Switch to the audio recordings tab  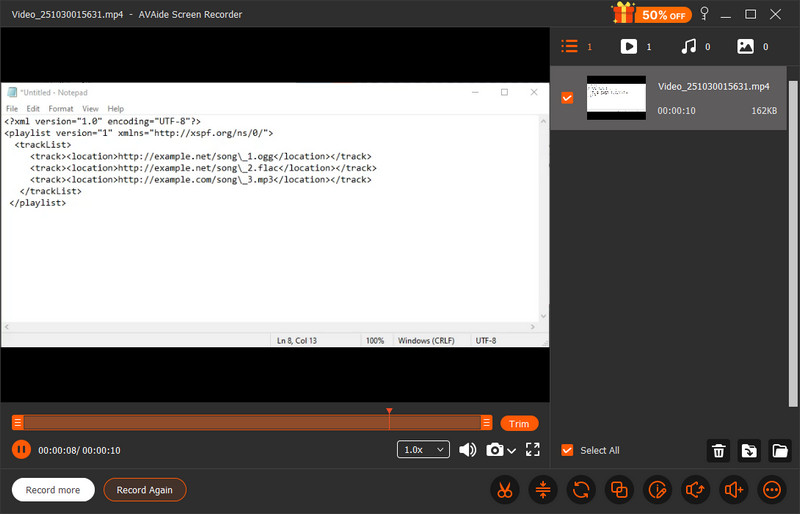coord(688,46)
